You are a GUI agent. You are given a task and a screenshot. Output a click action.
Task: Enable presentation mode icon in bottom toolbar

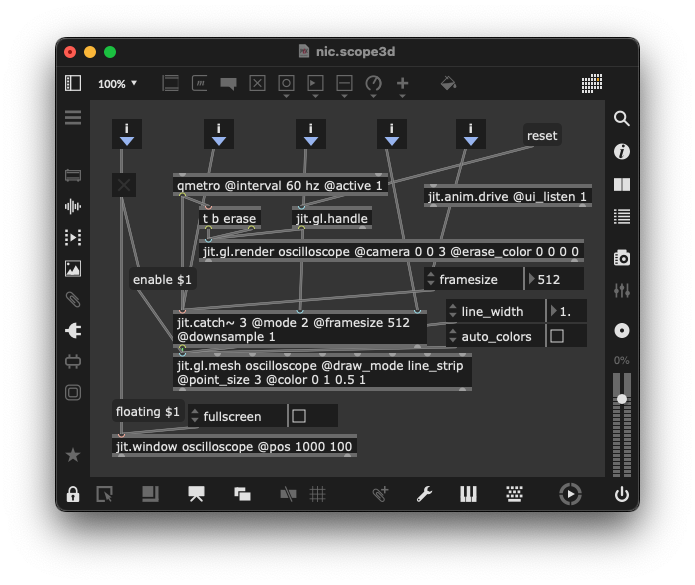coord(196,494)
